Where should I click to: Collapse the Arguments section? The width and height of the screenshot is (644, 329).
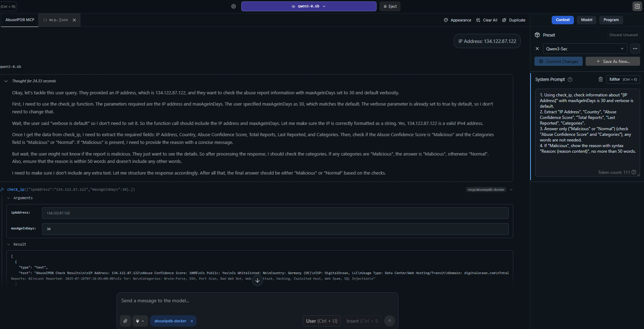tap(8, 198)
